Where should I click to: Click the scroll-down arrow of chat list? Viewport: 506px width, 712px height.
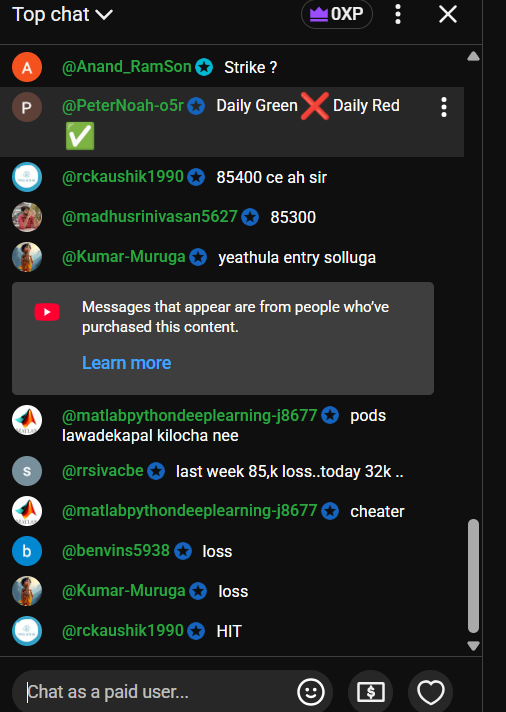point(473,645)
